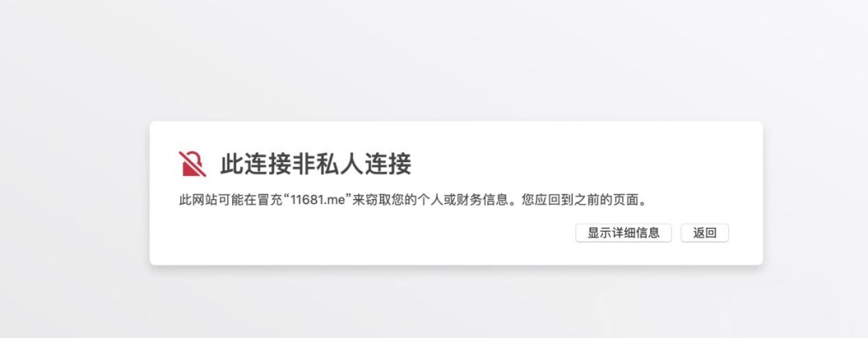Click empty white space inside the warning card
The height and width of the screenshot is (338, 868).
click(x=387, y=238)
